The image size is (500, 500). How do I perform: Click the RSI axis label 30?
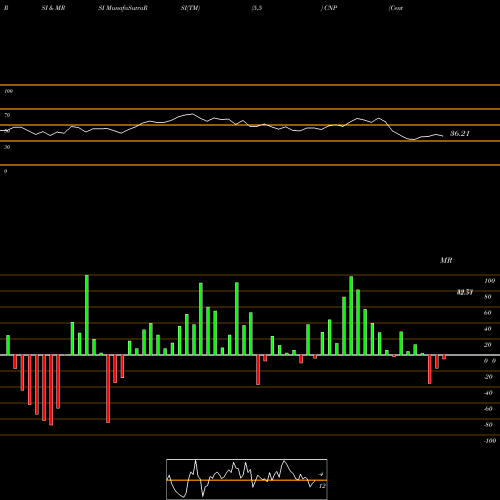coord(7,147)
